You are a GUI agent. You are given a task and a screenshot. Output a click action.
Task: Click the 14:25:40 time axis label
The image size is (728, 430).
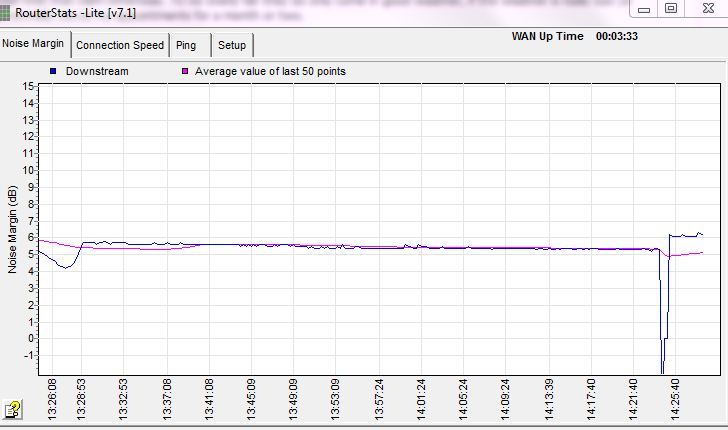pyautogui.click(x=675, y=399)
